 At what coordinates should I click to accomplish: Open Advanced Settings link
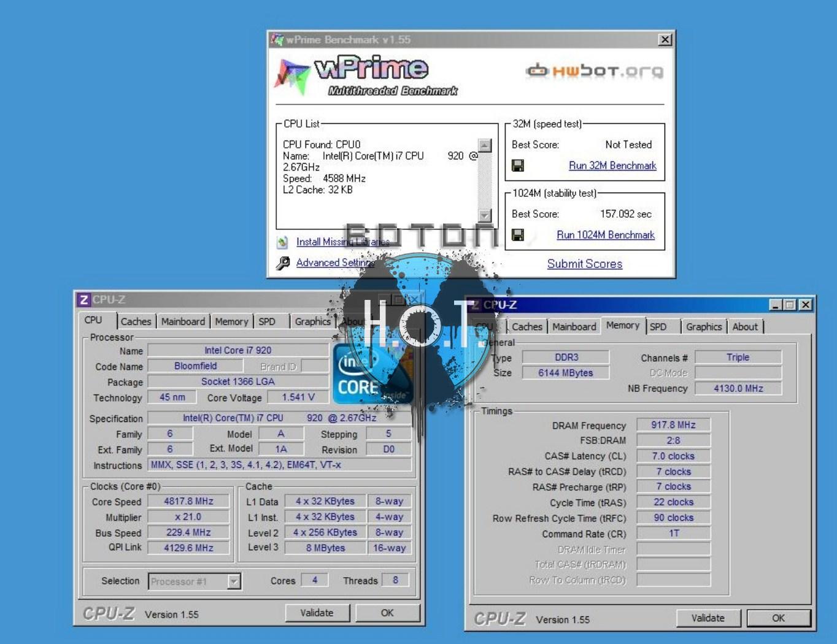tap(335, 263)
